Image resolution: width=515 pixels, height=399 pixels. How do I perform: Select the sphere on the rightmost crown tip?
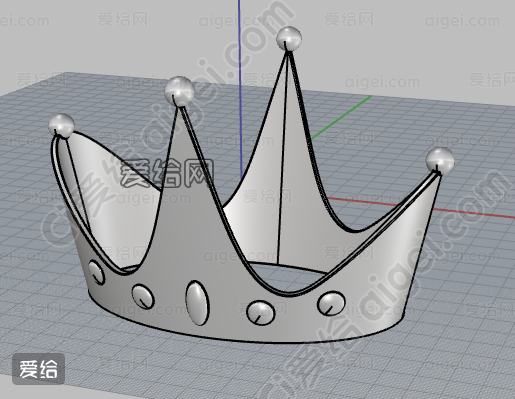[440, 161]
